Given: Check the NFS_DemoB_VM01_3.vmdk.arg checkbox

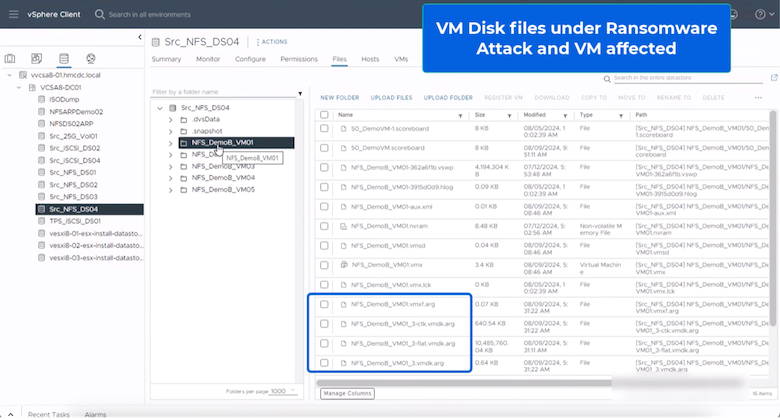Looking at the screenshot, I should coord(324,363).
